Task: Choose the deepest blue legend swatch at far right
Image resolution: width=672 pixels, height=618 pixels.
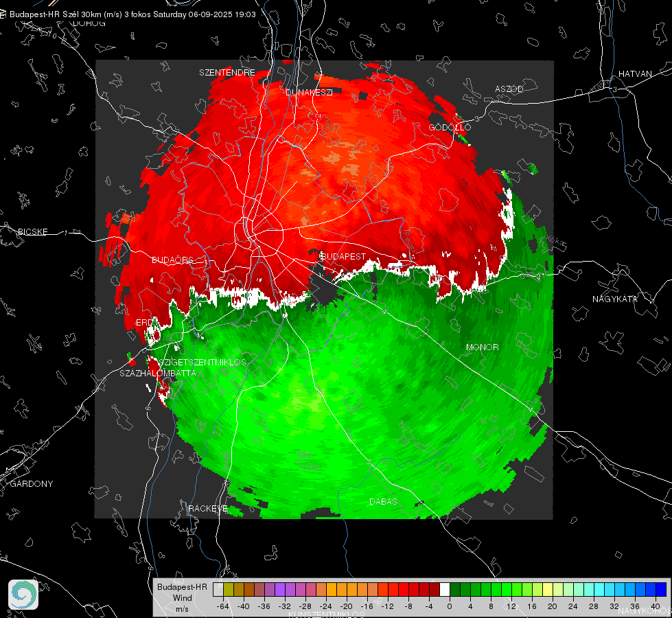Action: point(661,589)
